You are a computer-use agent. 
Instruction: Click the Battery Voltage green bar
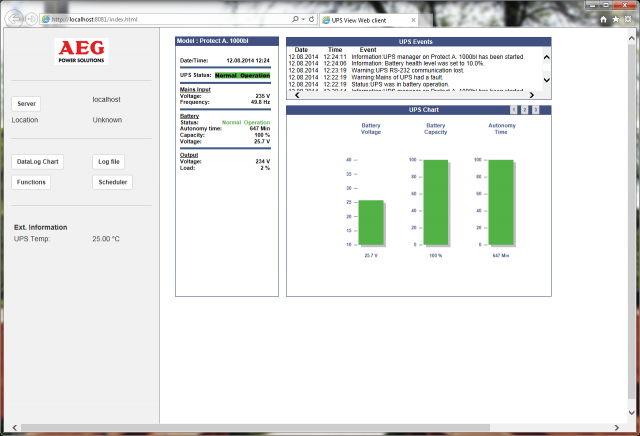(x=371, y=222)
